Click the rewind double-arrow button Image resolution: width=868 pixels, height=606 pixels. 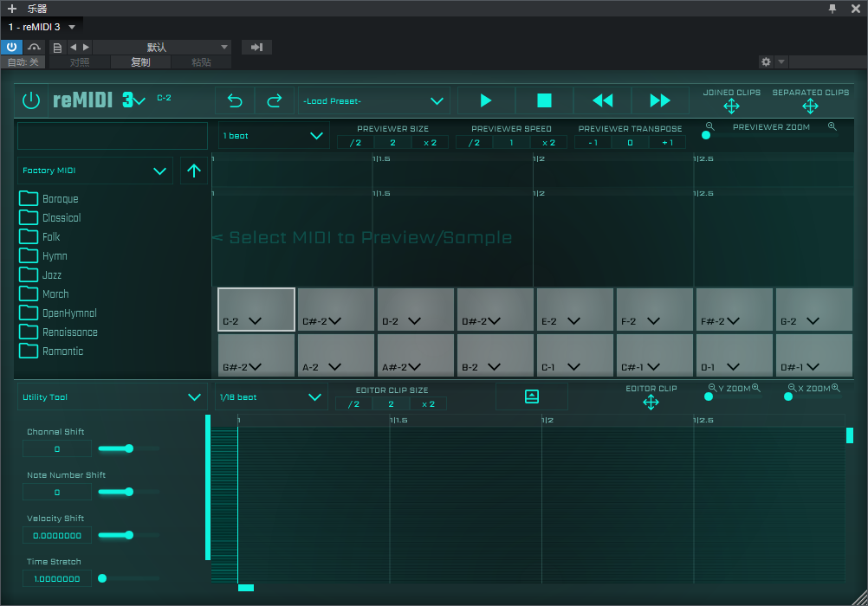[602, 100]
